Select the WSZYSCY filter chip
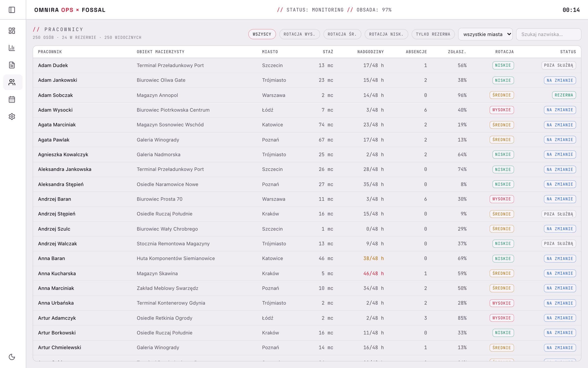Screen dimensions: 588x368 pos(262,34)
